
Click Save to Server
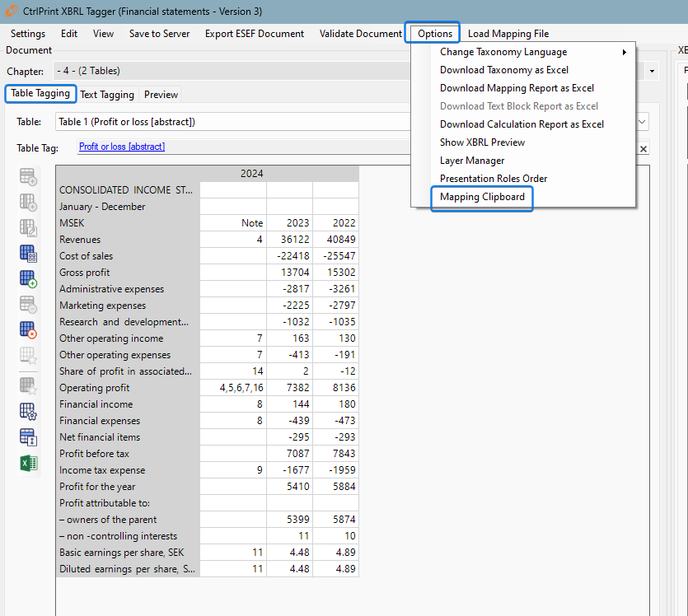tap(159, 34)
